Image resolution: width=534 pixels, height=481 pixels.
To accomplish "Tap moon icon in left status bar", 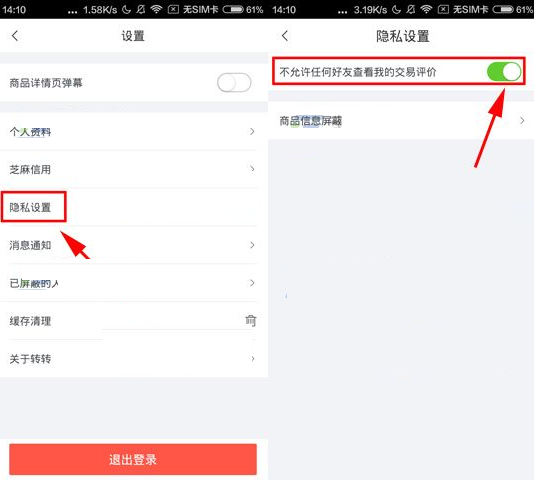I will 126,10.
